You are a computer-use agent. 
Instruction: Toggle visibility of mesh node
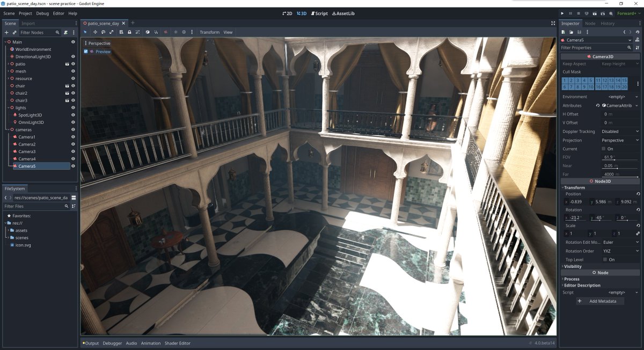tap(73, 71)
